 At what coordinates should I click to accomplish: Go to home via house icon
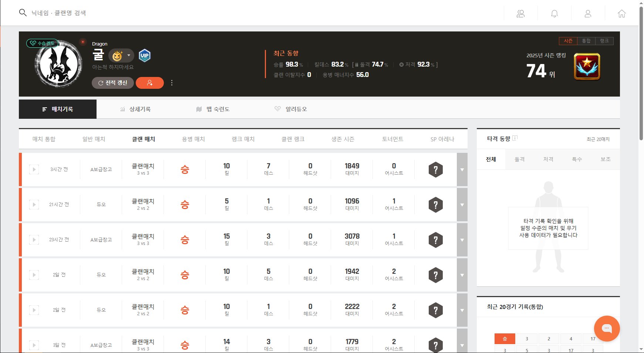coord(621,14)
